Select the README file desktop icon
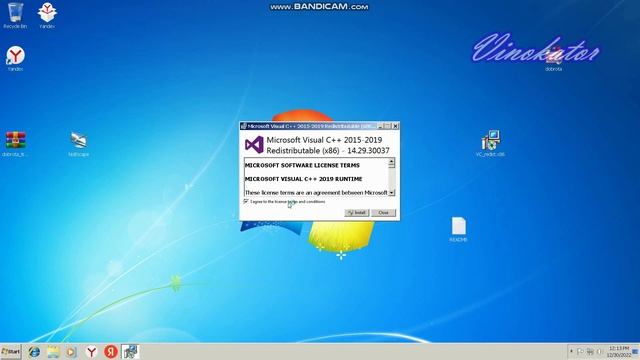Image resolution: width=640 pixels, height=360 pixels. click(x=458, y=229)
